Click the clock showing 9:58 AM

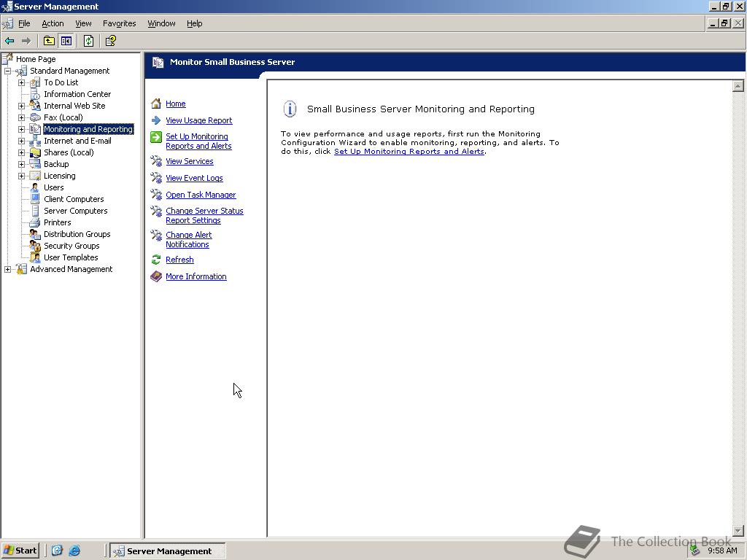pyautogui.click(x=722, y=551)
